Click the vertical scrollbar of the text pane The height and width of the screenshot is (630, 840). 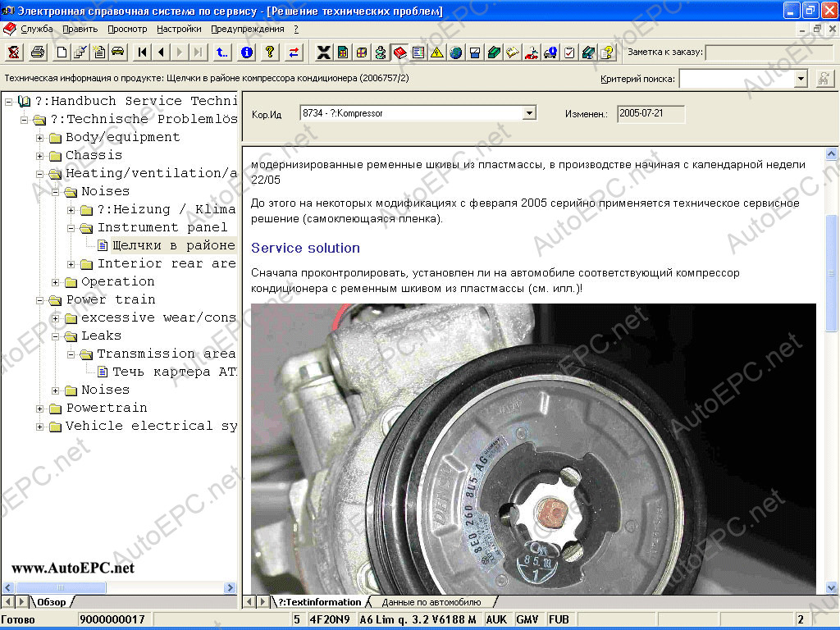coord(832,410)
